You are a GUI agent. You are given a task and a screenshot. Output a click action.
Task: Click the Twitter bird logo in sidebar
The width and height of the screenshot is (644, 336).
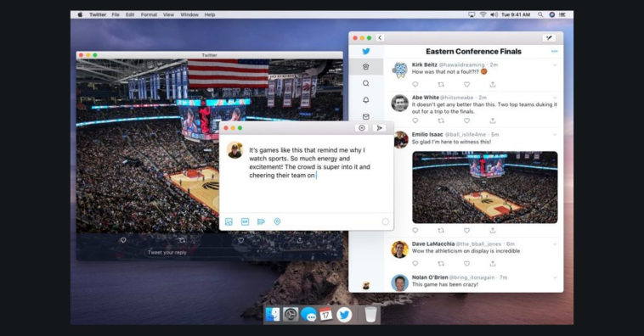pyautogui.click(x=365, y=51)
